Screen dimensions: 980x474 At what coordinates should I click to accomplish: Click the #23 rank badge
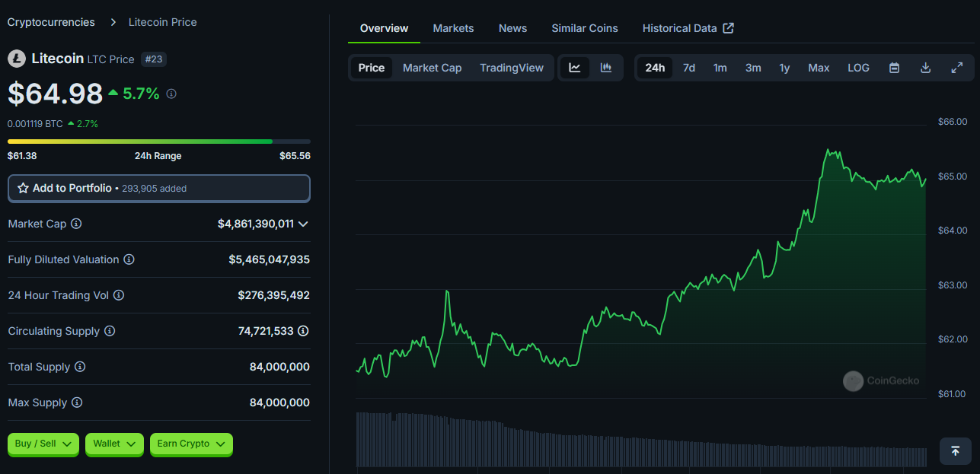[x=153, y=59]
